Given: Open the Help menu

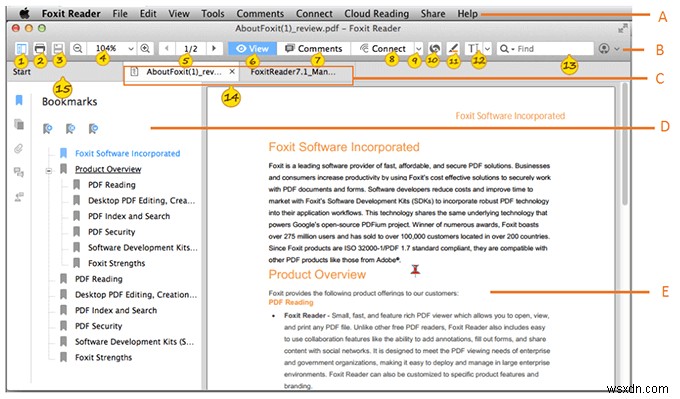Looking at the screenshot, I should coord(467,13).
